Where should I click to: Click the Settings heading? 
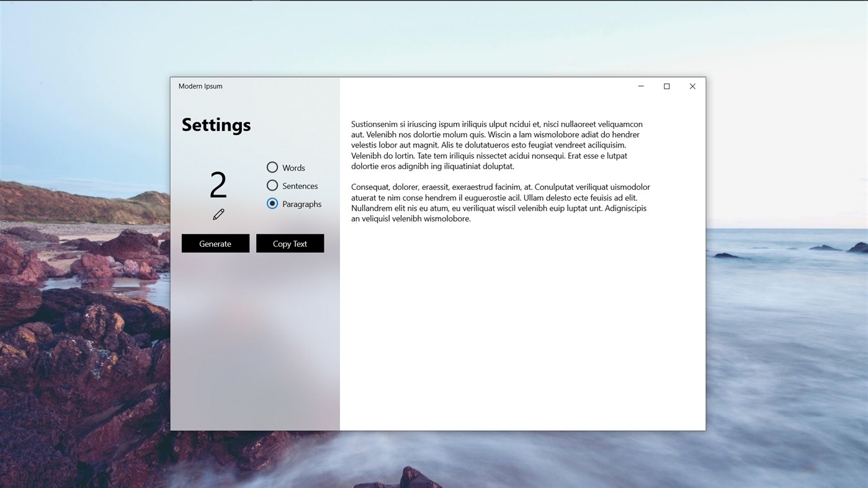pos(216,125)
